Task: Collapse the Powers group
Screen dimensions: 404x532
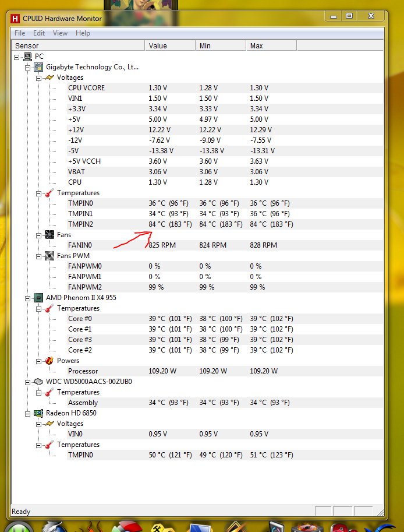Action: 38,361
